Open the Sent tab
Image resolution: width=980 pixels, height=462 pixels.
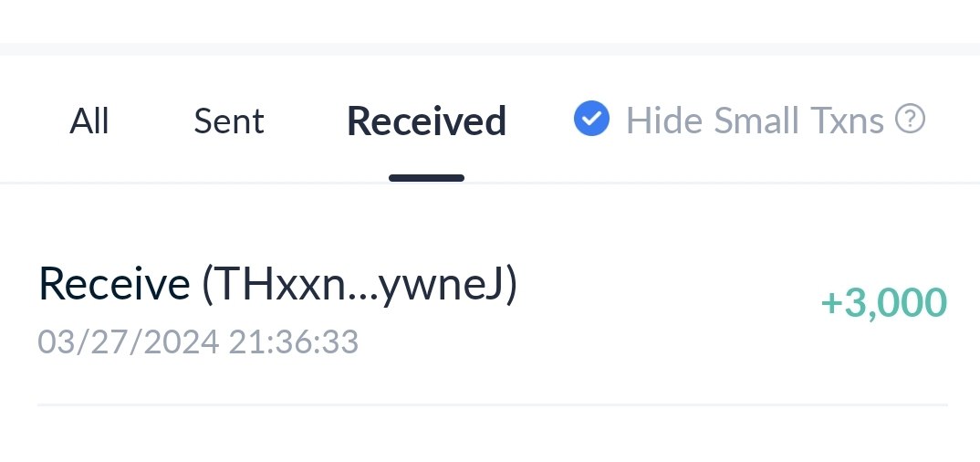229,121
